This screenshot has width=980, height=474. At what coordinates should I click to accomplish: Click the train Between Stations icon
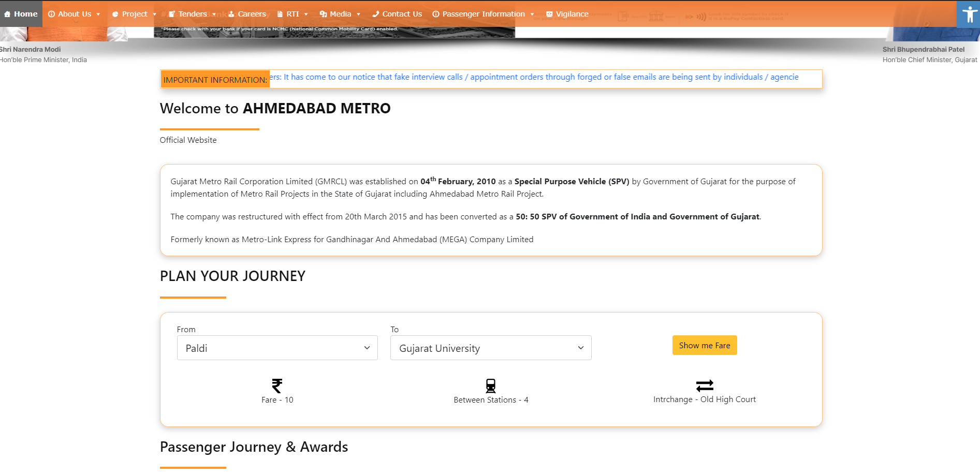tap(491, 386)
